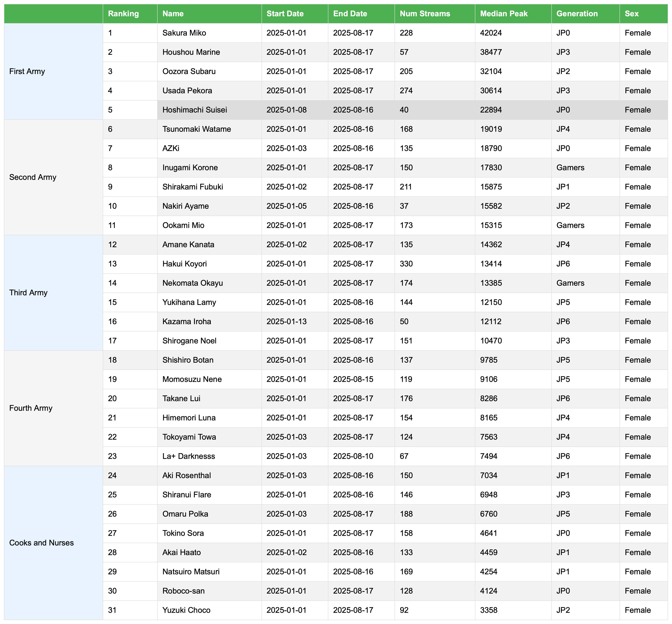
Task: Click ranking number 31
Action: 112,610
